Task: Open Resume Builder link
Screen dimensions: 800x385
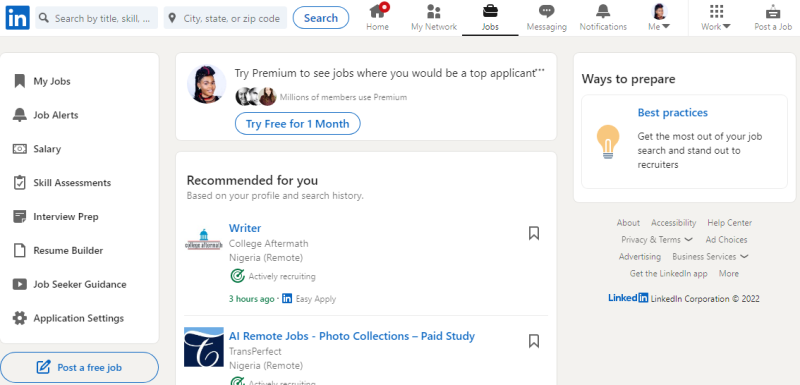Action: coord(68,250)
